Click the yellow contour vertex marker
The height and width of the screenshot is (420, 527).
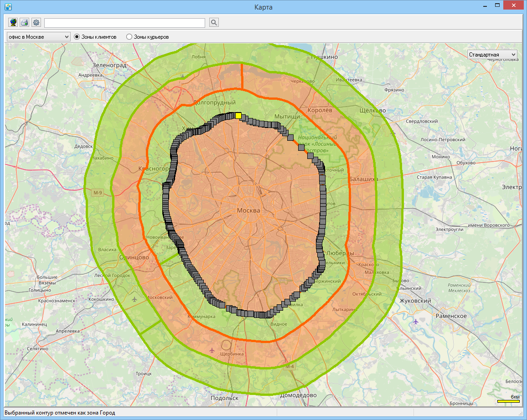[x=238, y=116]
